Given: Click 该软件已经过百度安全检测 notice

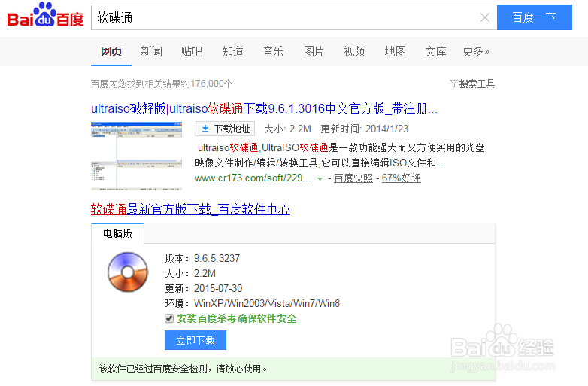Looking at the screenshot, I should click(183, 369).
